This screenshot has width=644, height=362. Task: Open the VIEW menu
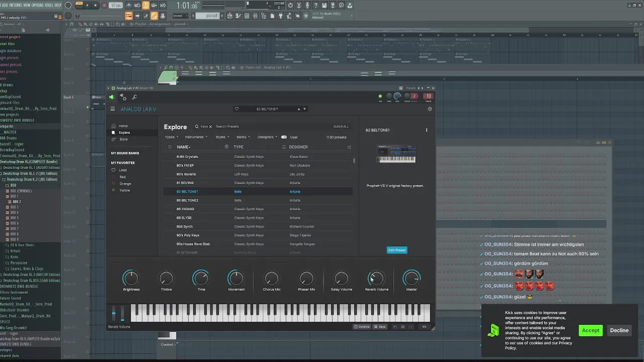click(x=27, y=5)
